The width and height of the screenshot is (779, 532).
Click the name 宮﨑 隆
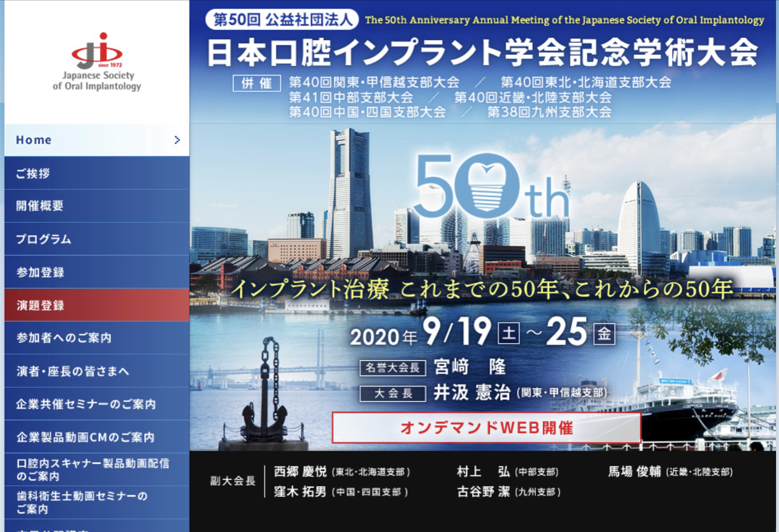pos(469,367)
